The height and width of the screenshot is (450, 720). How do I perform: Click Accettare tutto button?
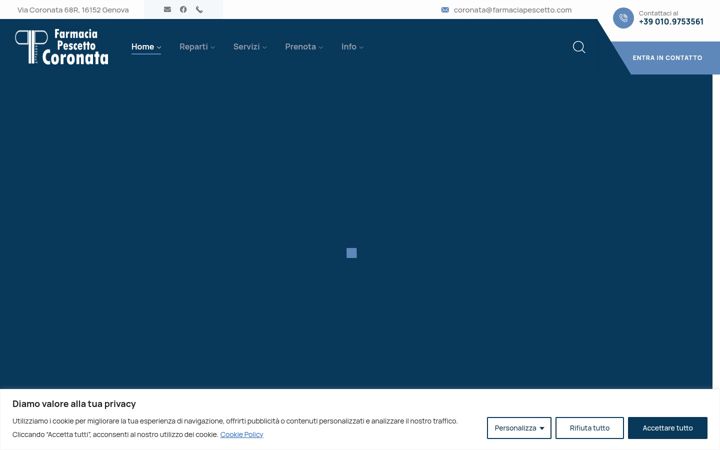(x=668, y=428)
